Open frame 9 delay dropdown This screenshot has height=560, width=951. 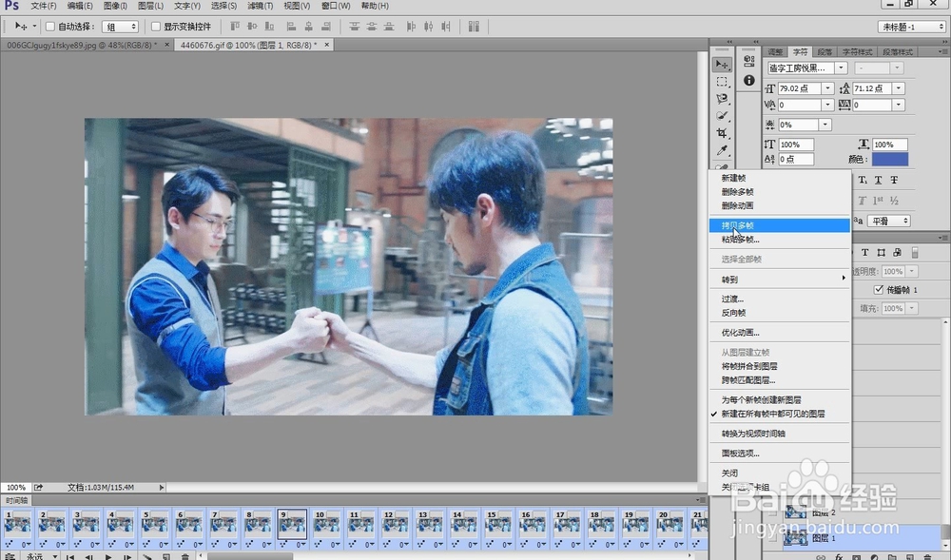click(x=301, y=544)
